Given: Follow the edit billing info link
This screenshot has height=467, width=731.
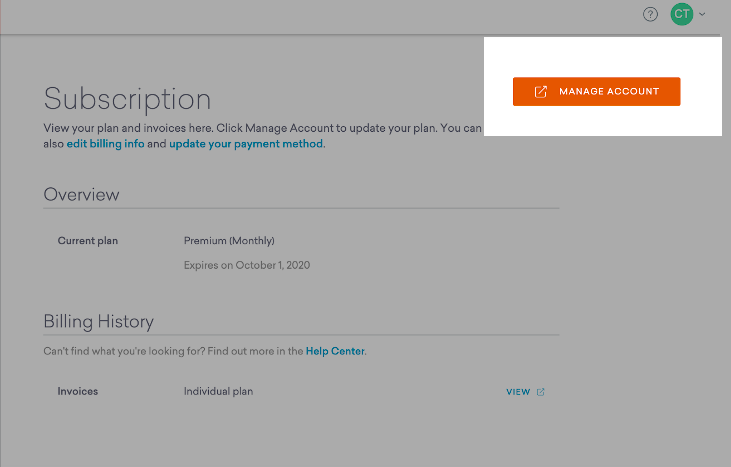Looking at the screenshot, I should 106,144.
